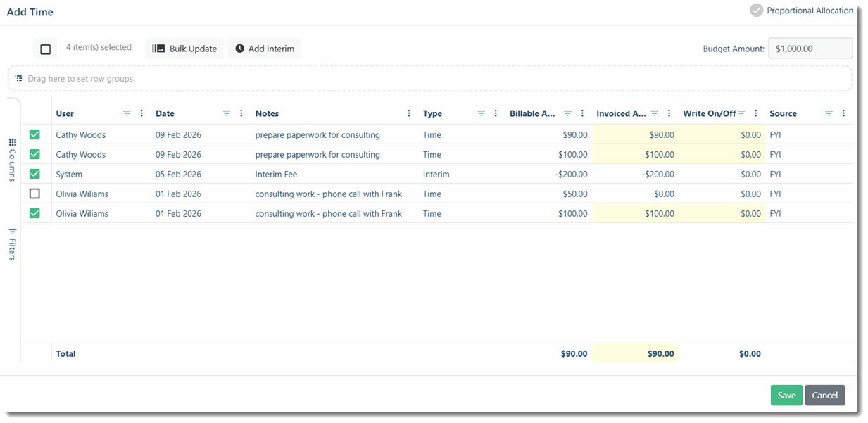Click the total Invoiced Amount $90.00 cell
868x423 pixels.
(x=636, y=353)
